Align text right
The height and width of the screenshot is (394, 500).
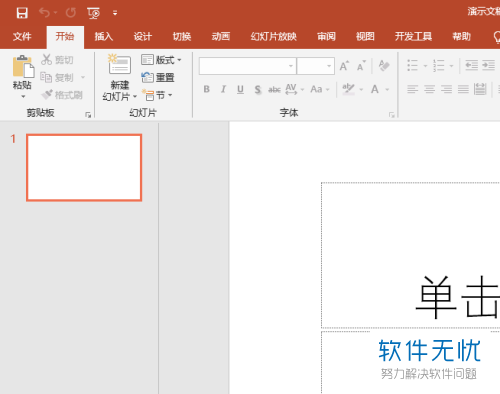(x=446, y=89)
